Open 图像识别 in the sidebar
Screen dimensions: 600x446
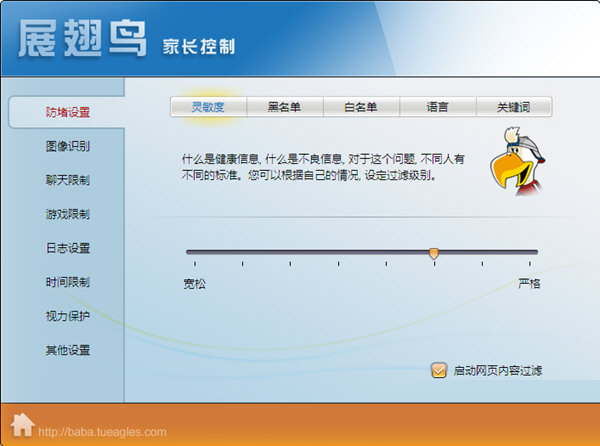[67, 146]
